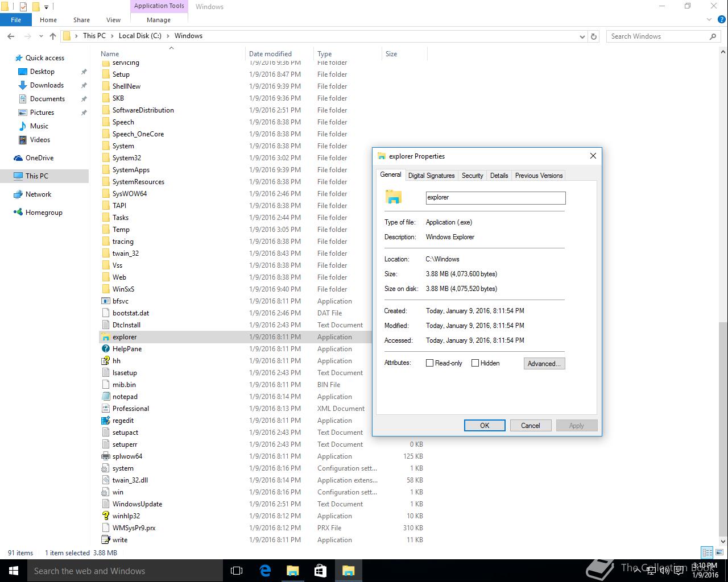Select the SoftwareDistribution folder

click(x=143, y=110)
